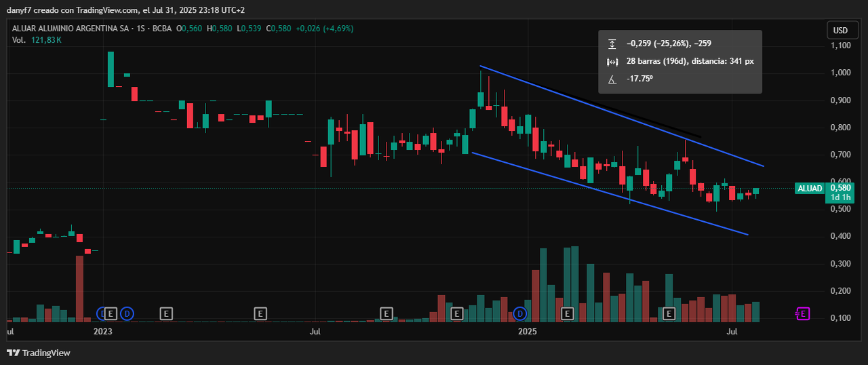The height and width of the screenshot is (365, 868).
Task: Click the 1,100 price axis label
Action: 840,45
